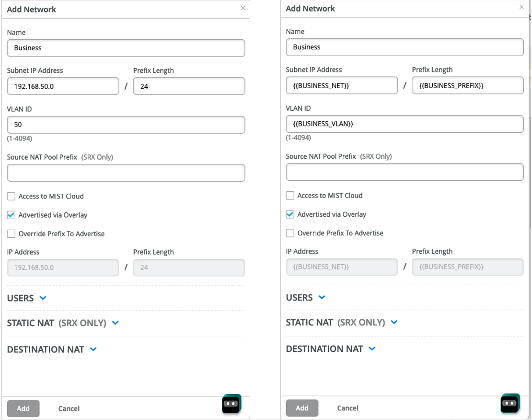Uncheck Advertised via Overlay in right dialog
The image size is (532, 420).
pyautogui.click(x=290, y=214)
